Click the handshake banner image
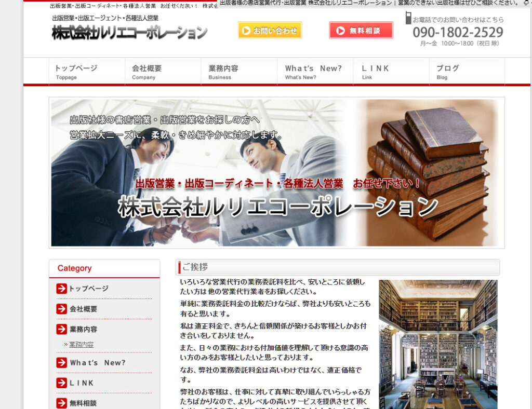This screenshot has height=409, width=532. pyautogui.click(x=276, y=172)
